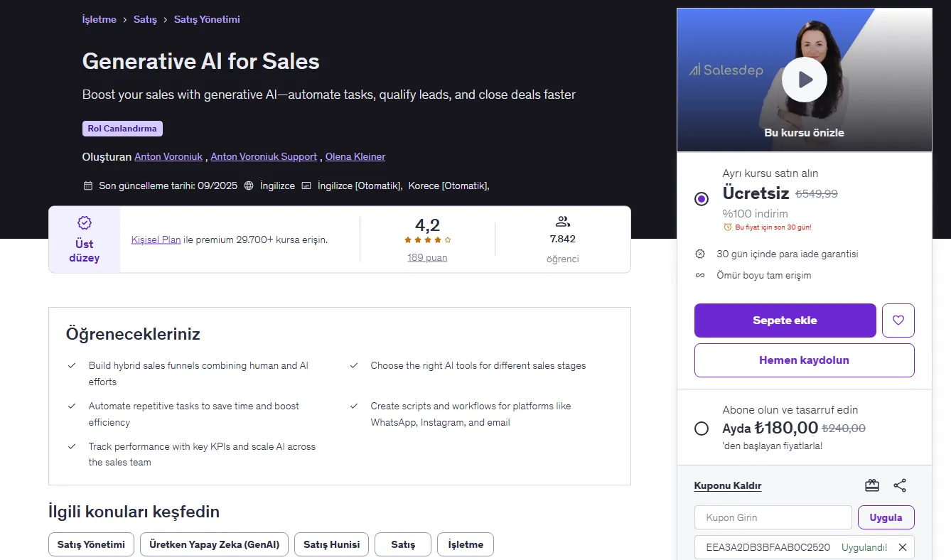This screenshot has width=951, height=560.
Task: Click the subtitle starting 'Boost your sales'
Action: coord(329,95)
